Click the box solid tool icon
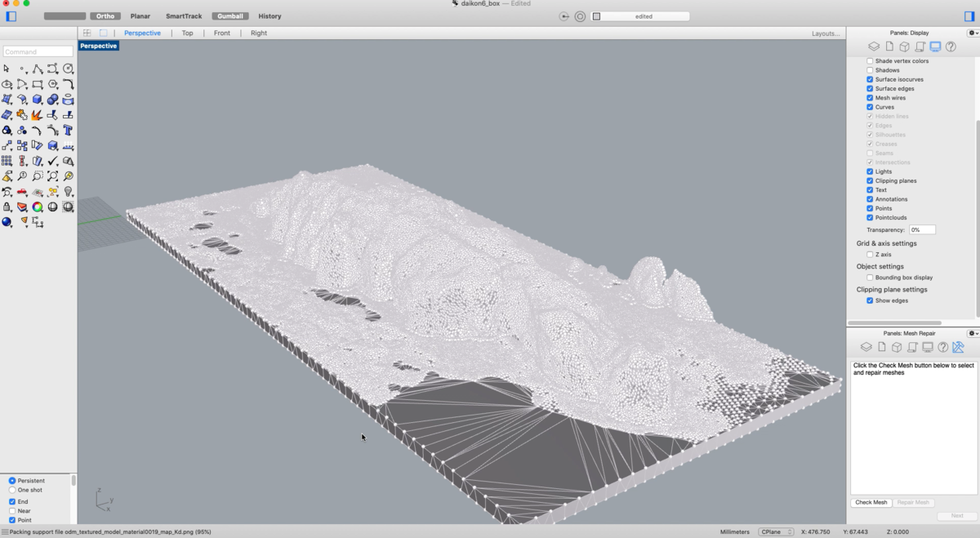This screenshot has width=980, height=538. [x=38, y=100]
